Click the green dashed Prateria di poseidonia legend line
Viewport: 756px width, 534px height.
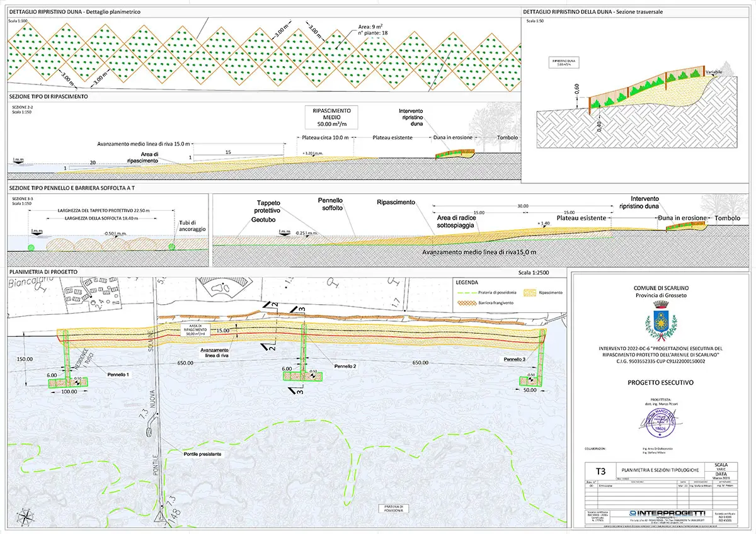click(466, 293)
